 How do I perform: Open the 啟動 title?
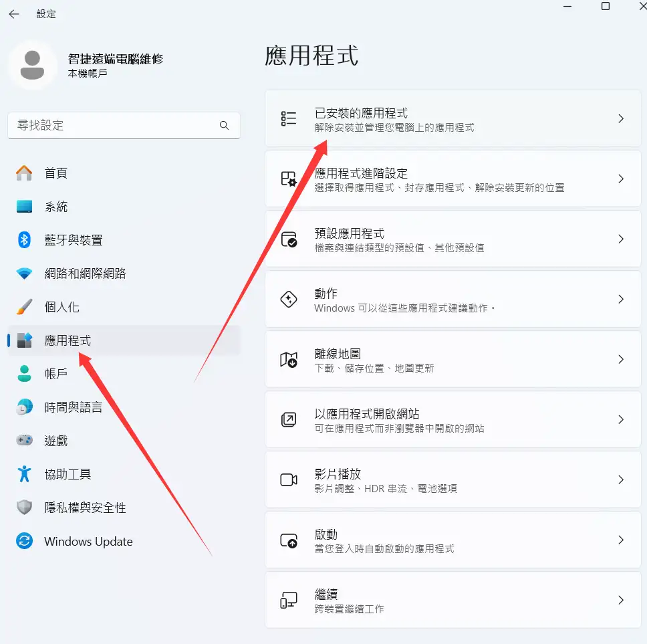click(326, 534)
